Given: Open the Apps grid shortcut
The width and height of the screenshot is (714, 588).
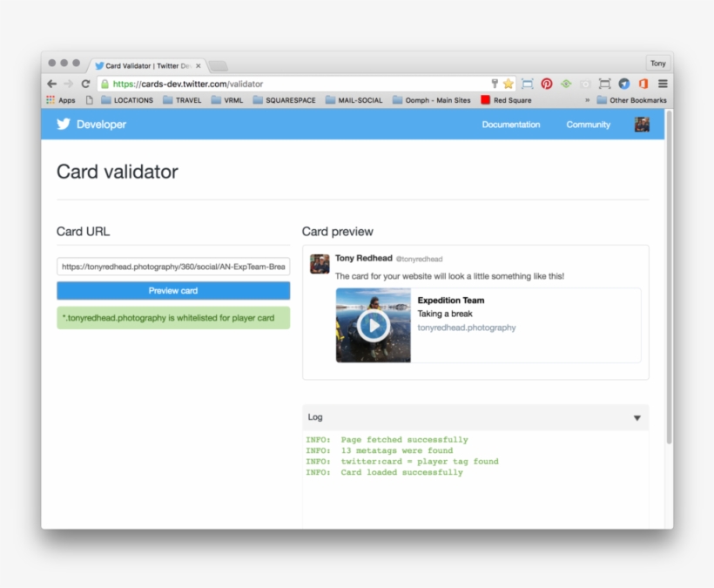Looking at the screenshot, I should (61, 100).
